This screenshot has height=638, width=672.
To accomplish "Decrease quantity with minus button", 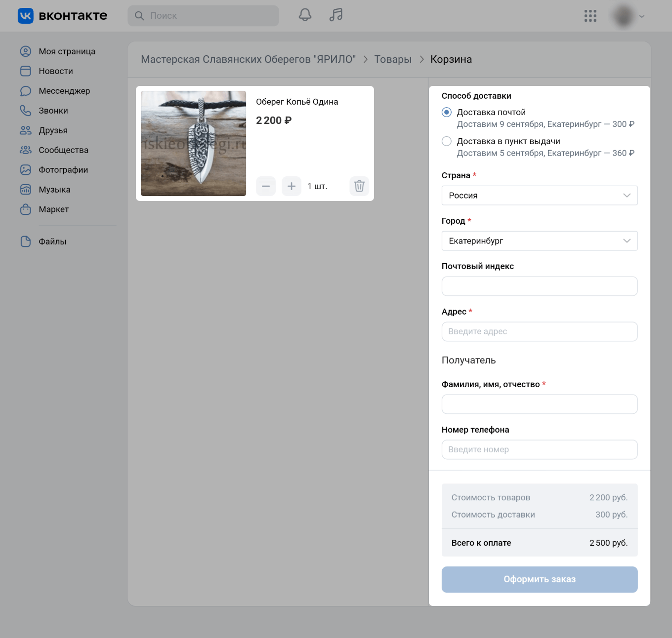I will coord(266,186).
